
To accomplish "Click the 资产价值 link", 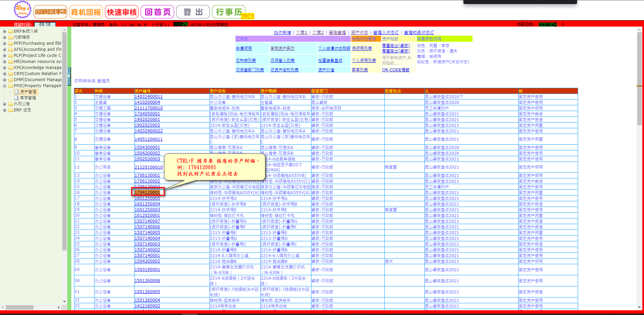I will tap(326, 70).
